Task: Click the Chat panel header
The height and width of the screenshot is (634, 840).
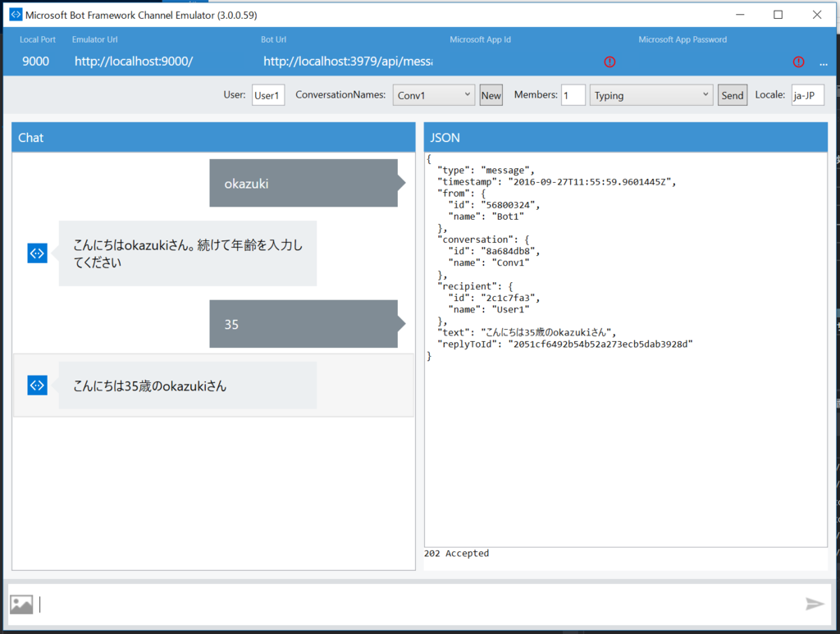Action: 213,138
